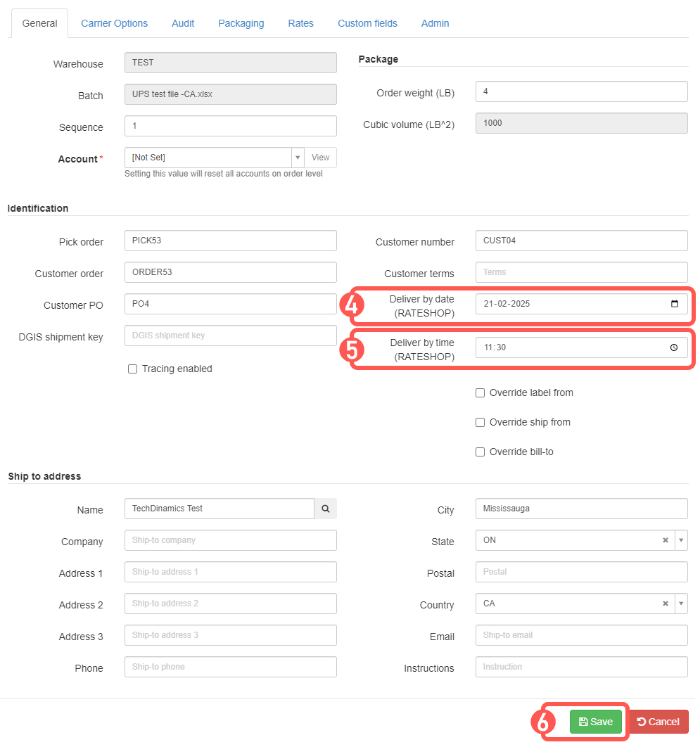Focus the Ship-to email field
This screenshot has height=747, width=700.
click(581, 636)
